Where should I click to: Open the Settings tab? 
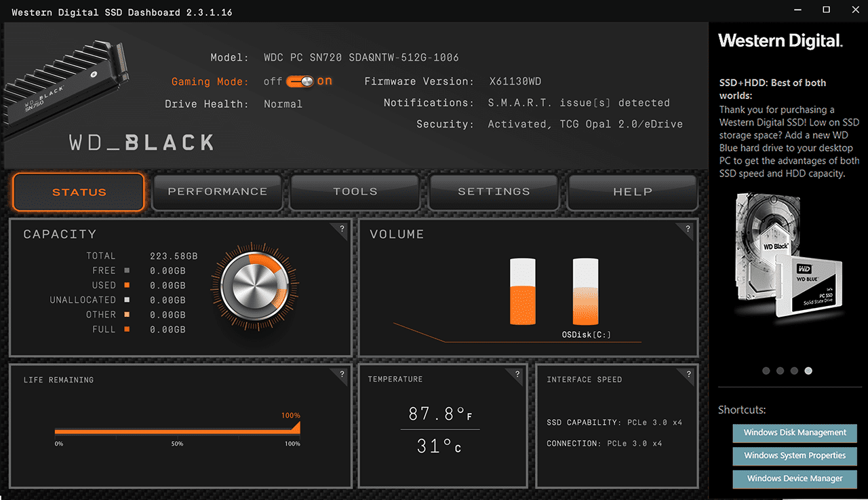tap(494, 192)
